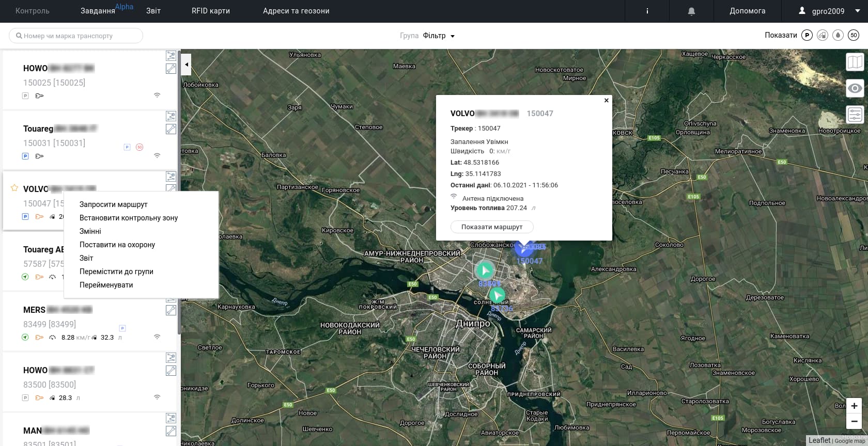The width and height of the screenshot is (868, 446).
Task: Open the gpro2009 user dropdown
Action: pos(829,11)
